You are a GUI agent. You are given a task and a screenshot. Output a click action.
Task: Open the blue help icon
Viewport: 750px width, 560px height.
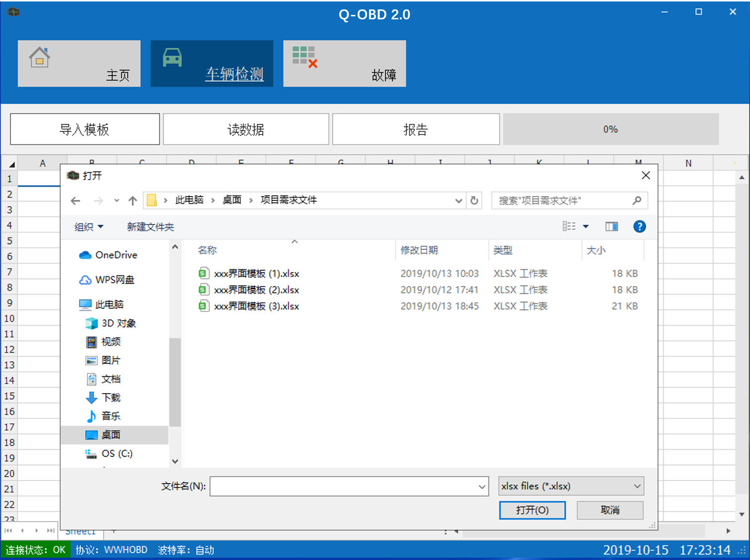point(640,226)
